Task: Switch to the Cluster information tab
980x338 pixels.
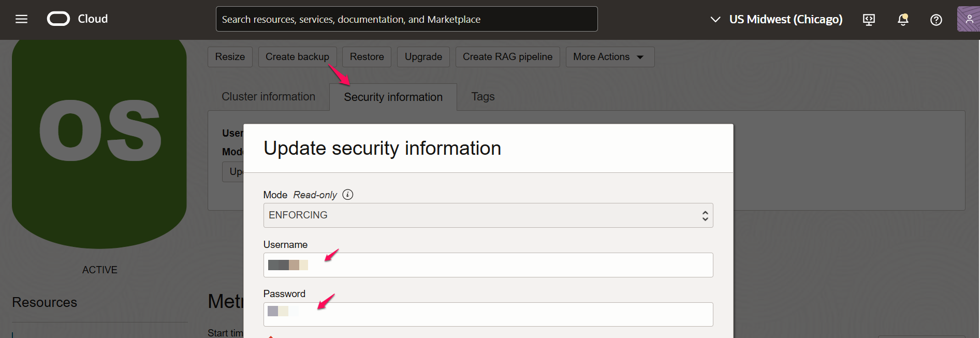Action: tap(268, 97)
